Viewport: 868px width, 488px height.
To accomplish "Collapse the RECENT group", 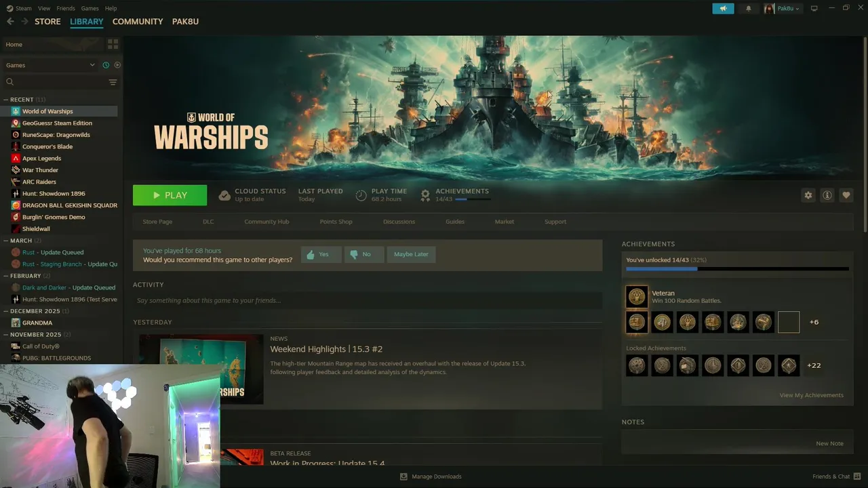I will point(22,100).
